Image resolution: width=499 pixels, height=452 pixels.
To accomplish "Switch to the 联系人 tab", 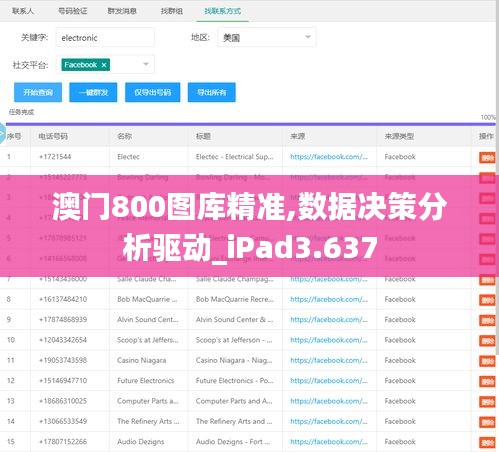I will [23, 11].
